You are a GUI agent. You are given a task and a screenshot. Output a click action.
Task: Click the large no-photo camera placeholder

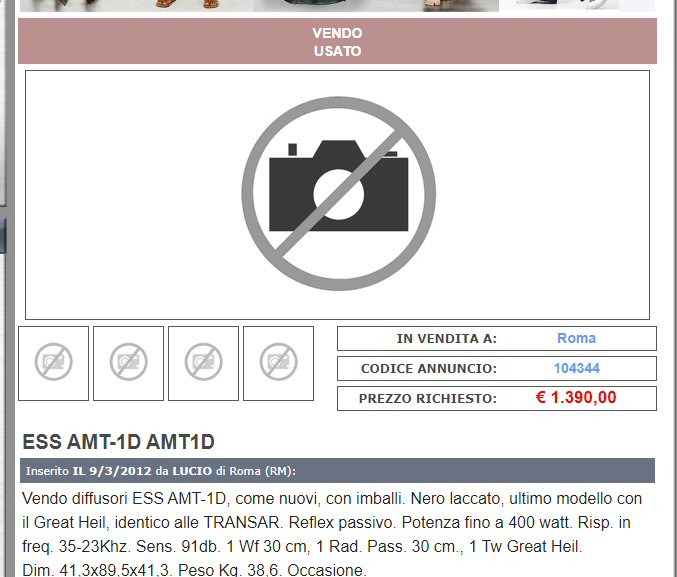(337, 194)
